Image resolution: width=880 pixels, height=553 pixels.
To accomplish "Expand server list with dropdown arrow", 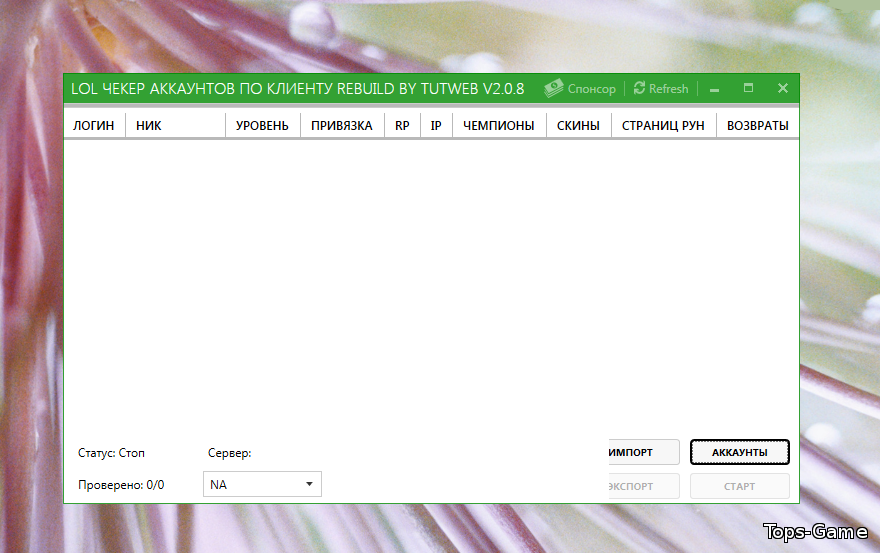I will click(309, 485).
